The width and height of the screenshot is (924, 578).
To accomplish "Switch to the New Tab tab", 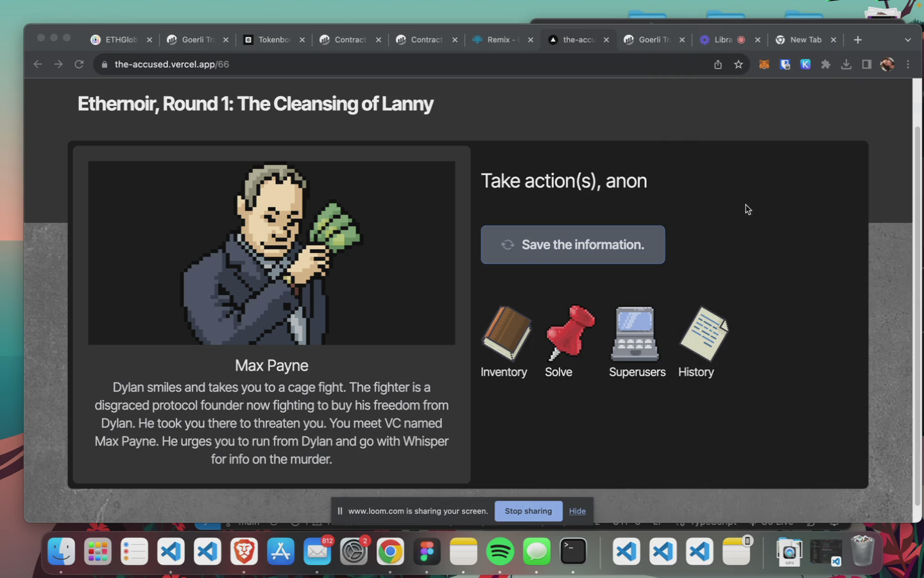I will pos(806,40).
